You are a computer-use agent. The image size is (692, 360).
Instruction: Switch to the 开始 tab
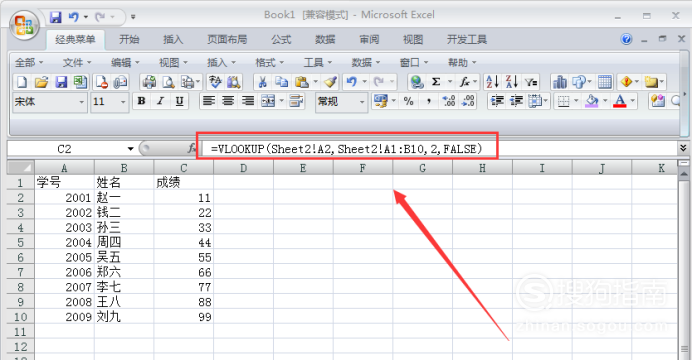tap(129, 39)
